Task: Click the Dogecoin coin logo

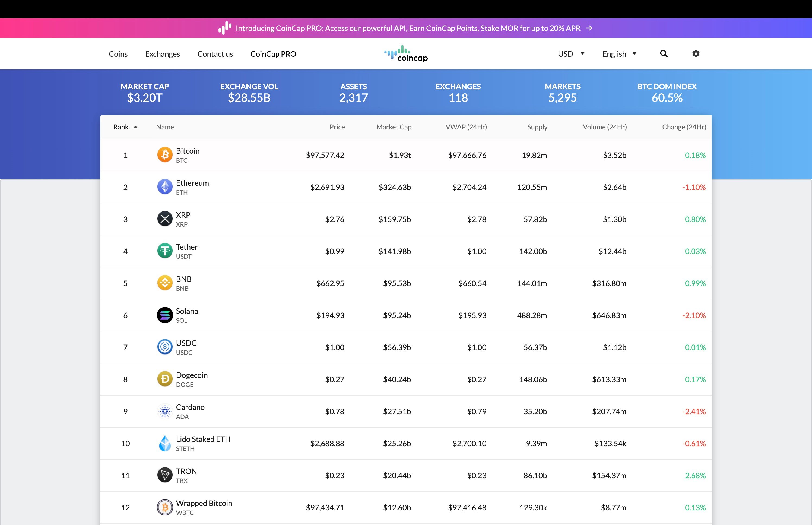Action: click(x=165, y=379)
